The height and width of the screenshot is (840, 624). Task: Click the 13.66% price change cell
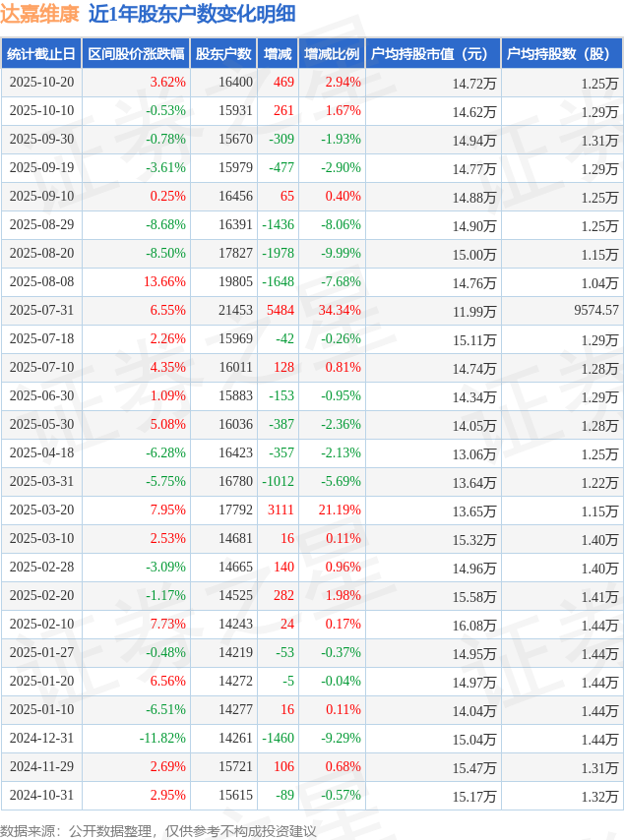click(x=164, y=281)
